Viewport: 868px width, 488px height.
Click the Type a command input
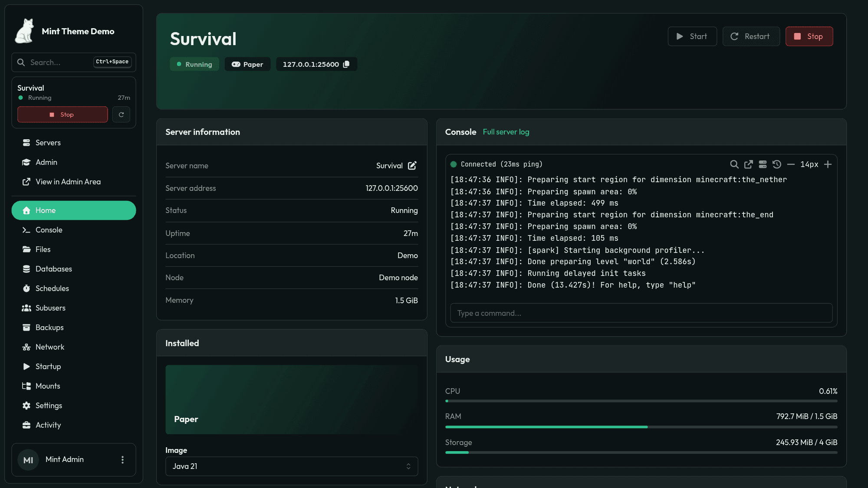(x=641, y=313)
